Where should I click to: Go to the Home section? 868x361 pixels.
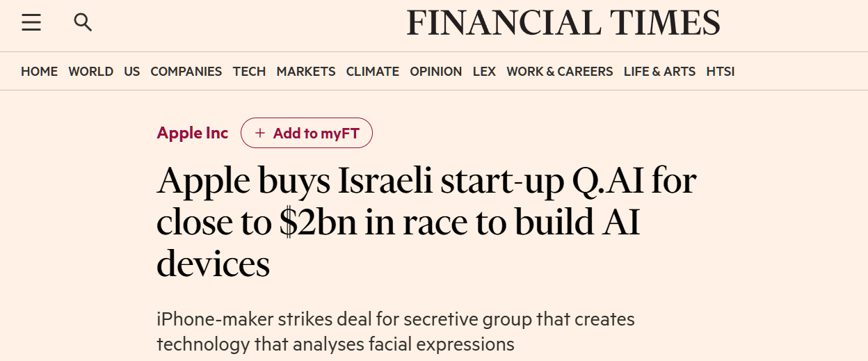[x=39, y=72]
